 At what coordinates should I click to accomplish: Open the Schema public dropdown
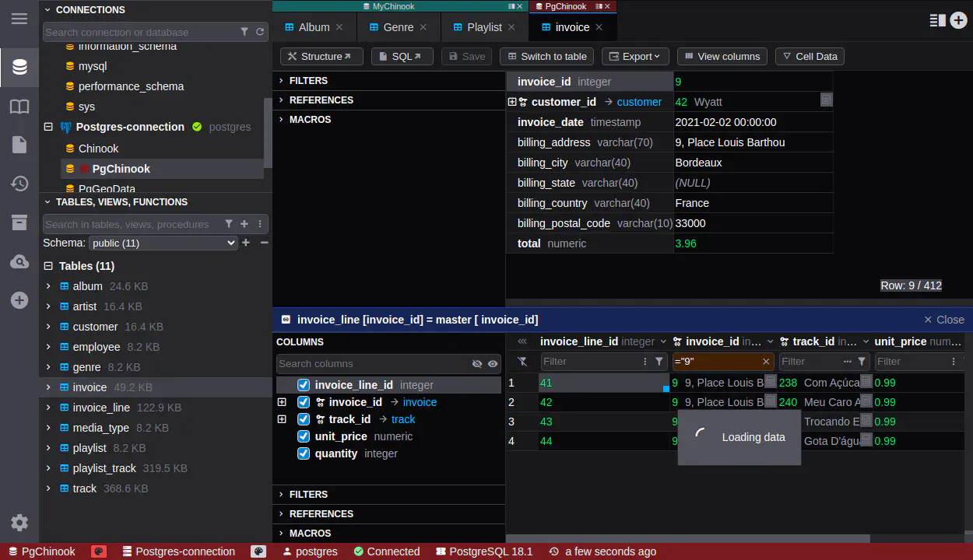(x=163, y=243)
